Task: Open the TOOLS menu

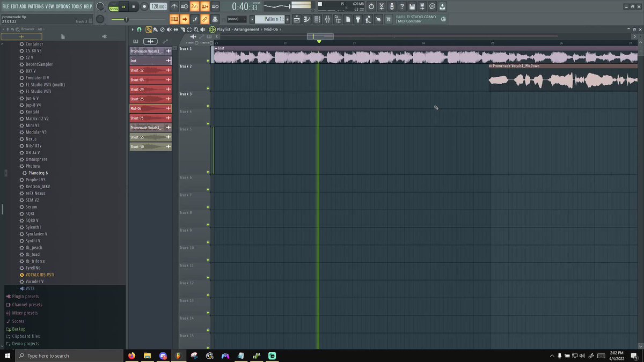Action: pyautogui.click(x=77, y=6)
